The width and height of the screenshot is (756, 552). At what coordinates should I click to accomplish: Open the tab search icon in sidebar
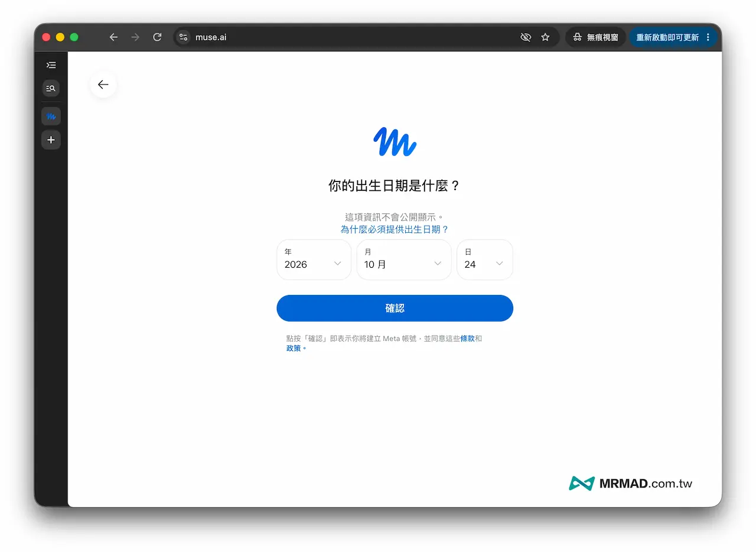51,89
